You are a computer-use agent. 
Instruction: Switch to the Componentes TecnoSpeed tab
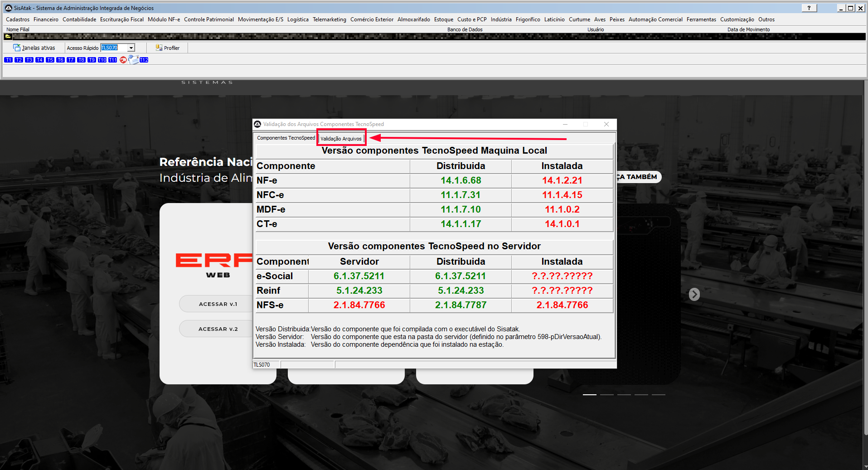[x=286, y=138]
